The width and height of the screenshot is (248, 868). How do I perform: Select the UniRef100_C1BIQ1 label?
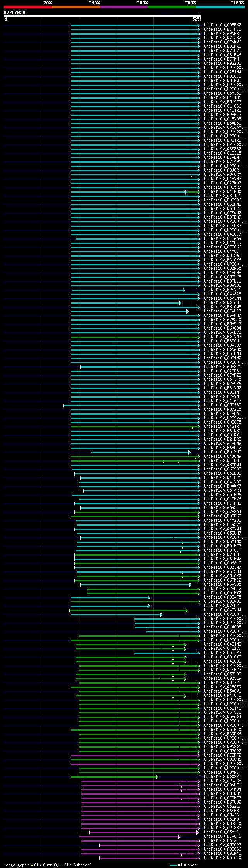(222, 98)
